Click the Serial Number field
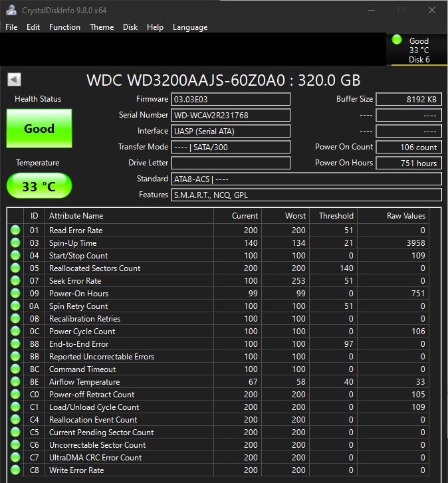The width and height of the screenshot is (448, 483). [231, 115]
